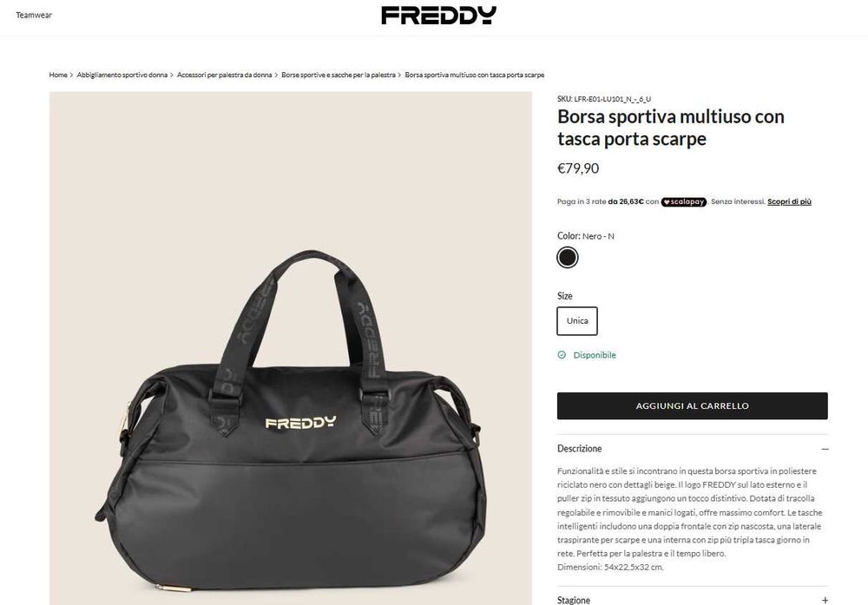868x605 pixels.
Task: Click the FREDDY logo in header
Action: click(x=438, y=16)
